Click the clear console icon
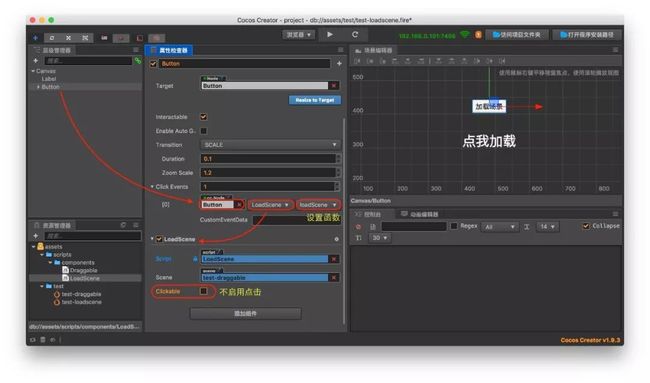This screenshot has height=383, width=650. pos(359,227)
